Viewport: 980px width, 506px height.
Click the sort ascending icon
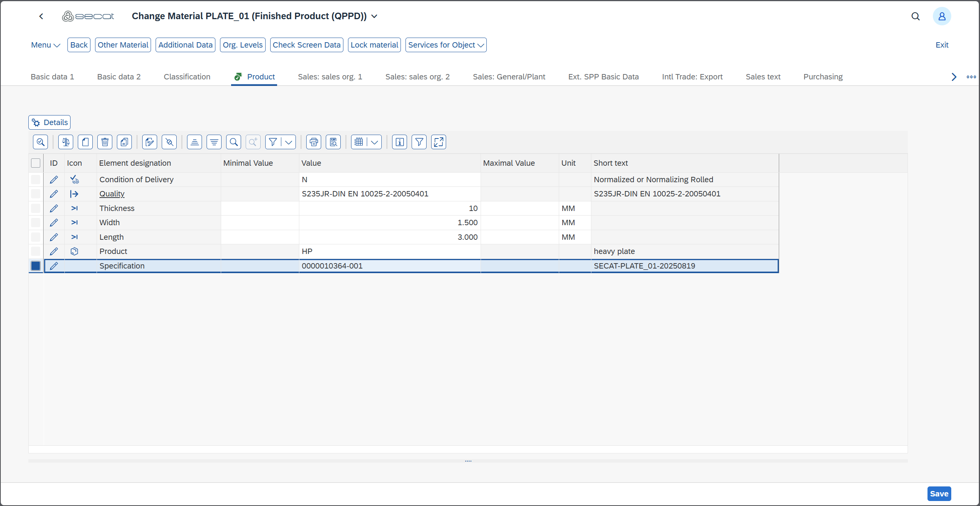(194, 142)
